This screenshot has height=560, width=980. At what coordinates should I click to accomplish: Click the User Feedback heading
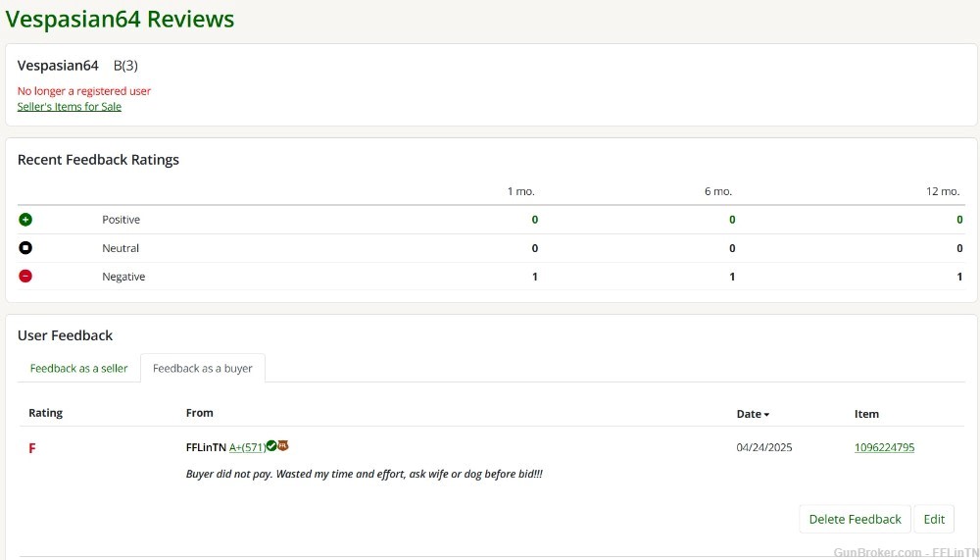65,335
